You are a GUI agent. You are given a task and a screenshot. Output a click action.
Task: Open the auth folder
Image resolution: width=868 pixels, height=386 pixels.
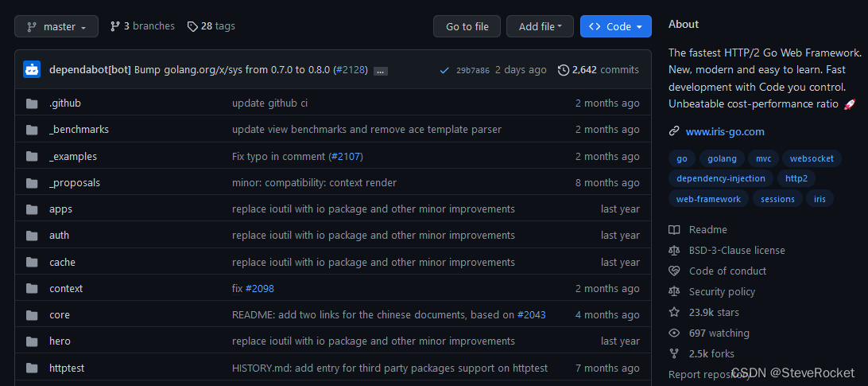click(60, 235)
